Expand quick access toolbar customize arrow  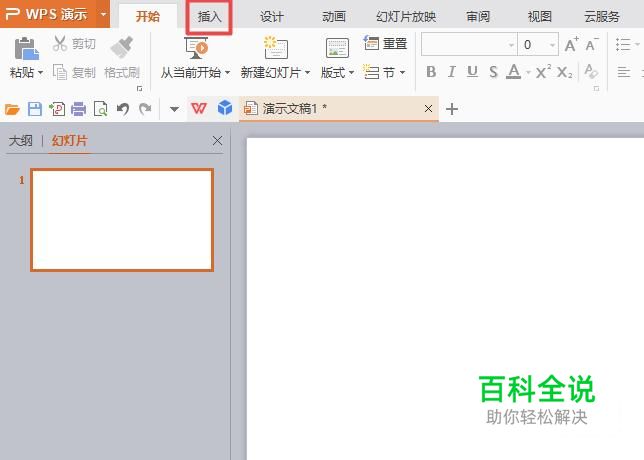tap(174, 109)
